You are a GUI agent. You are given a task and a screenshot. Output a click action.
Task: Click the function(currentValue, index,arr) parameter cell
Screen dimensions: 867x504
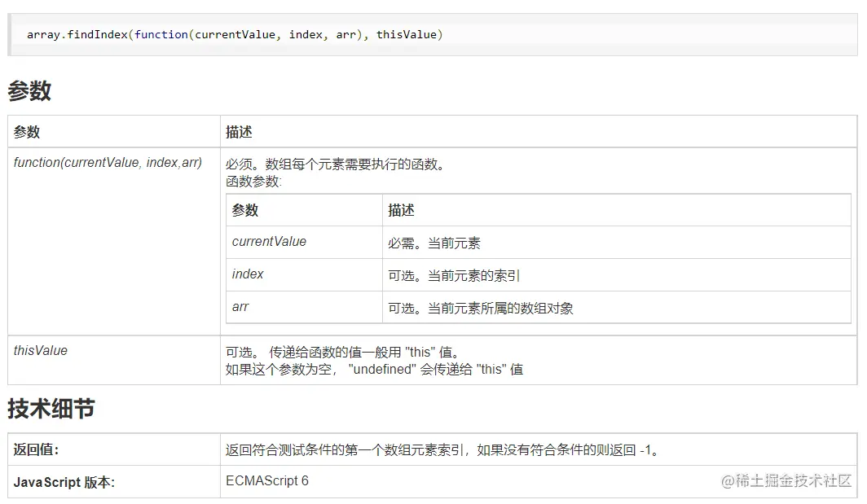pyautogui.click(x=108, y=162)
